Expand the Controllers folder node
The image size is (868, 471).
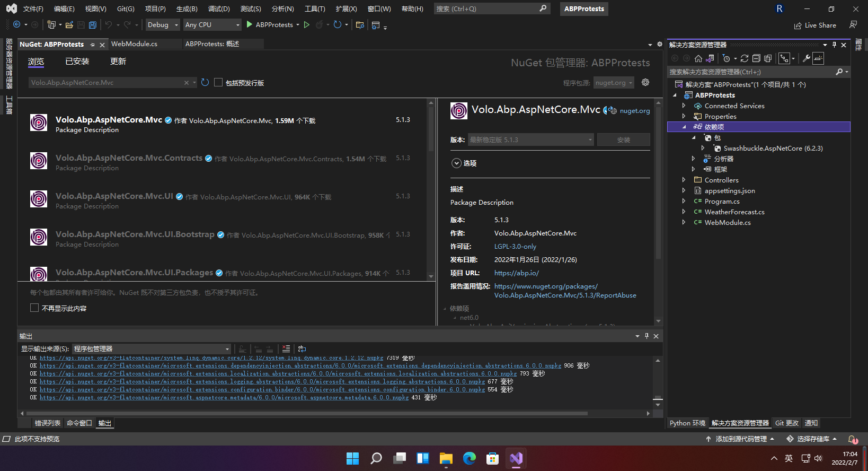[x=684, y=180]
